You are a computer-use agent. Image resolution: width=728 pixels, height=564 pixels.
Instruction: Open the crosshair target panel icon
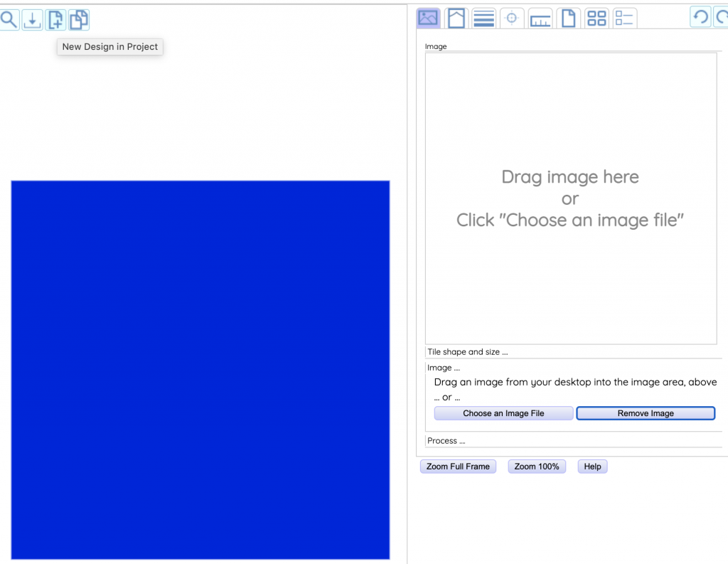pos(512,18)
